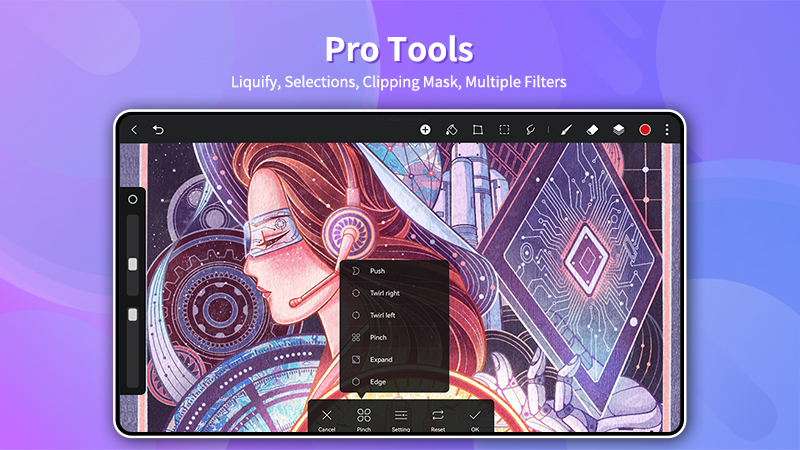The width and height of the screenshot is (800, 450).
Task: Choose Push liquify mode
Action: click(394, 271)
